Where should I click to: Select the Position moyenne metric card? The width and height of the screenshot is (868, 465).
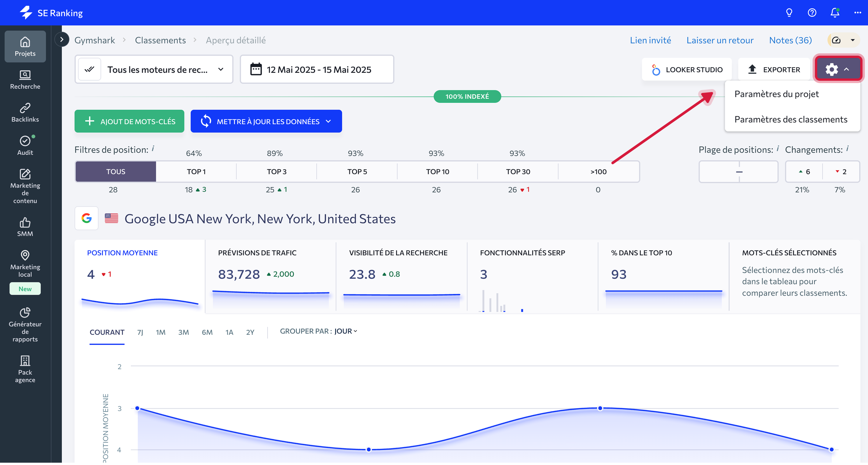140,277
